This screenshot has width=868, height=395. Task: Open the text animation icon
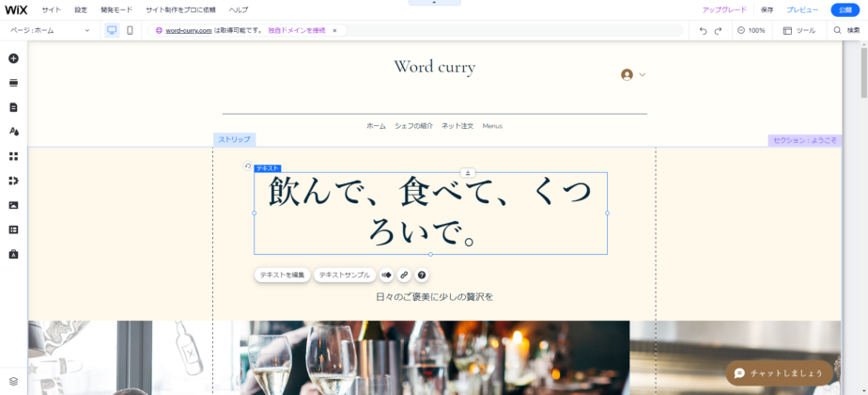click(x=386, y=275)
